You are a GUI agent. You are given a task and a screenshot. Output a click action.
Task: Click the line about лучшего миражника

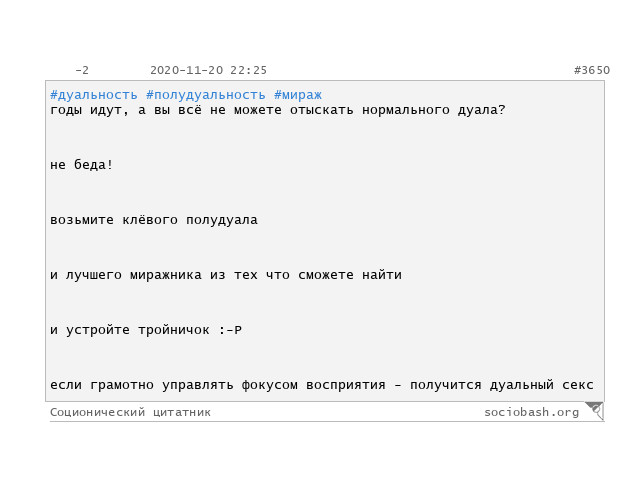(225, 275)
